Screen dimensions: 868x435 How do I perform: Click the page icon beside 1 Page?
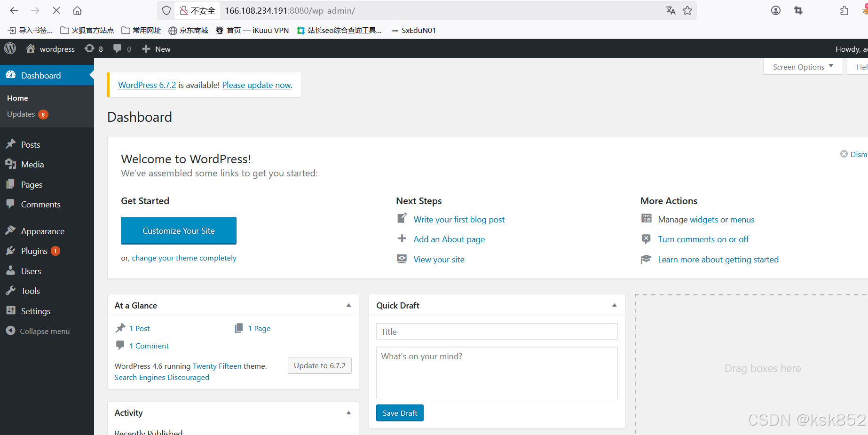point(239,328)
